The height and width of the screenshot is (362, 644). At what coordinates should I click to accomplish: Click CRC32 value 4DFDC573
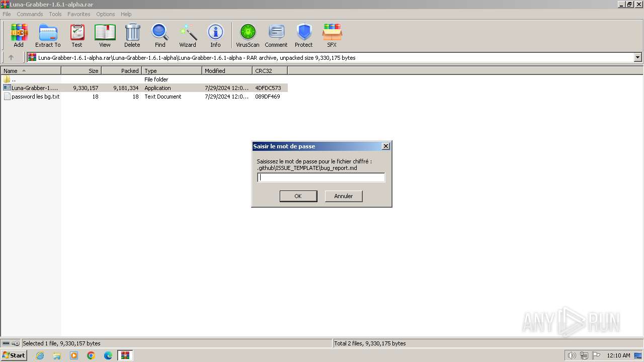[268, 88]
